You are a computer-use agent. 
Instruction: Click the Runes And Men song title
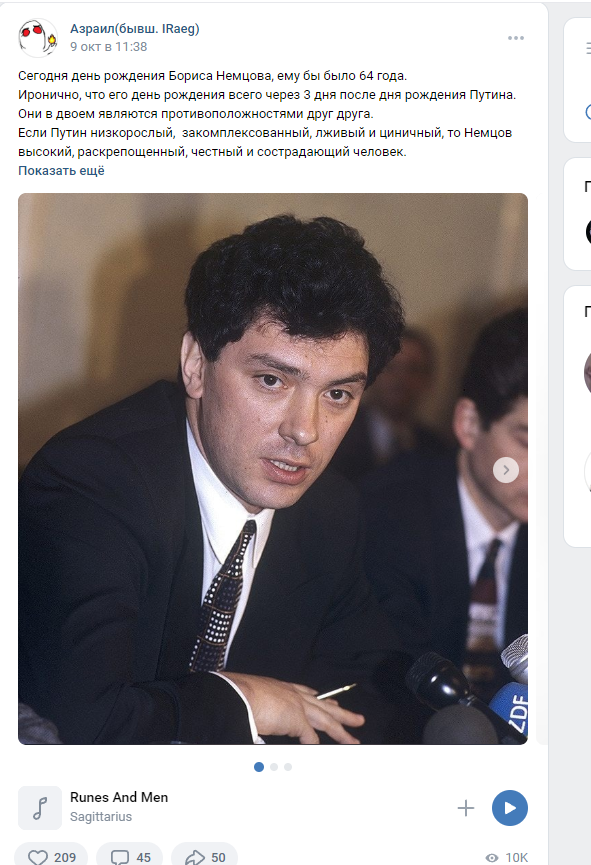[x=119, y=797]
